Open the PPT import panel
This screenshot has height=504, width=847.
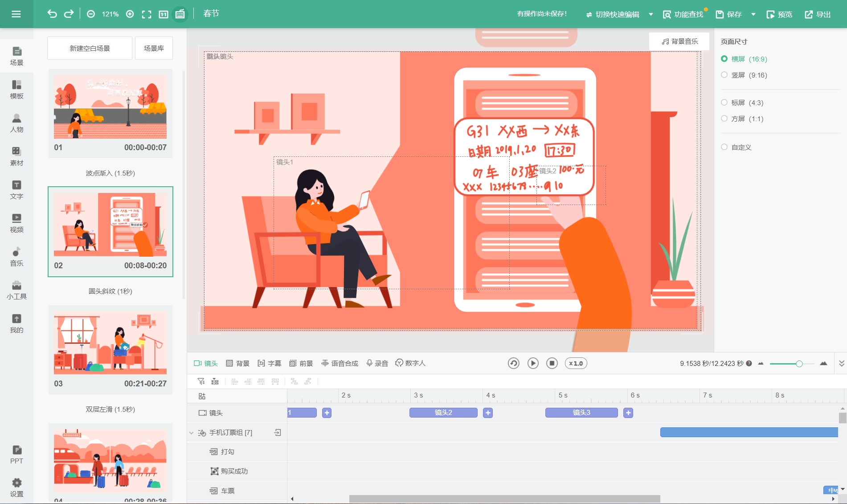pyautogui.click(x=16, y=455)
